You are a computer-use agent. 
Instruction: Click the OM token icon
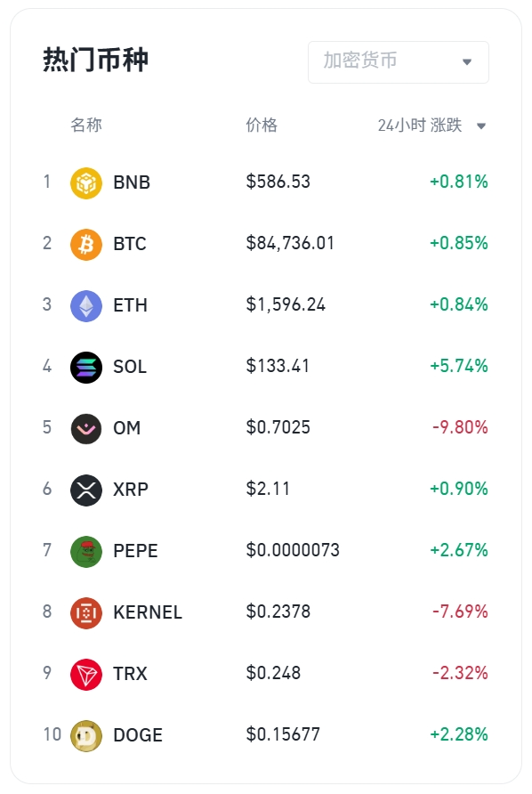tap(86, 428)
